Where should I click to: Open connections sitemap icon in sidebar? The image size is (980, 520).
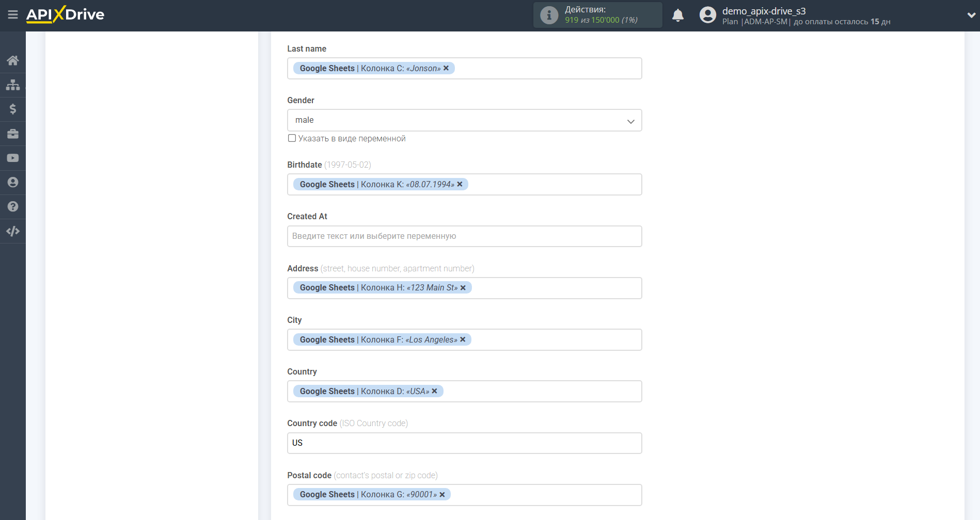(13, 85)
